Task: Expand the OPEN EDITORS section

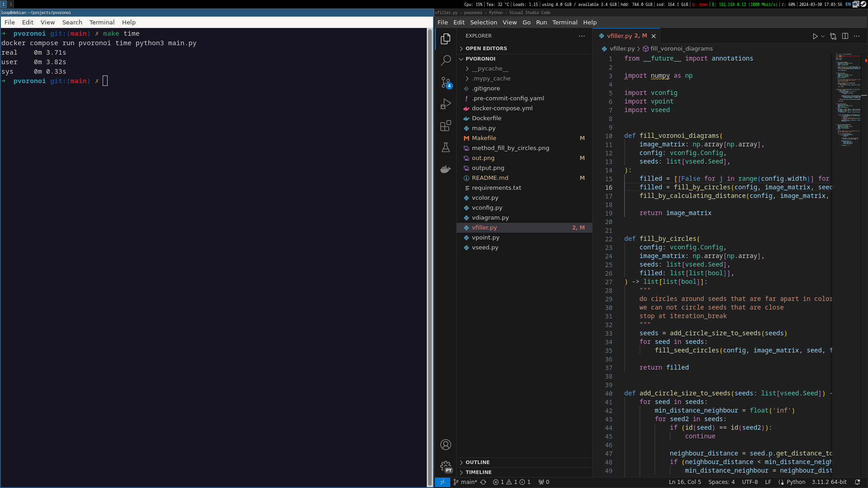Action: click(x=486, y=48)
